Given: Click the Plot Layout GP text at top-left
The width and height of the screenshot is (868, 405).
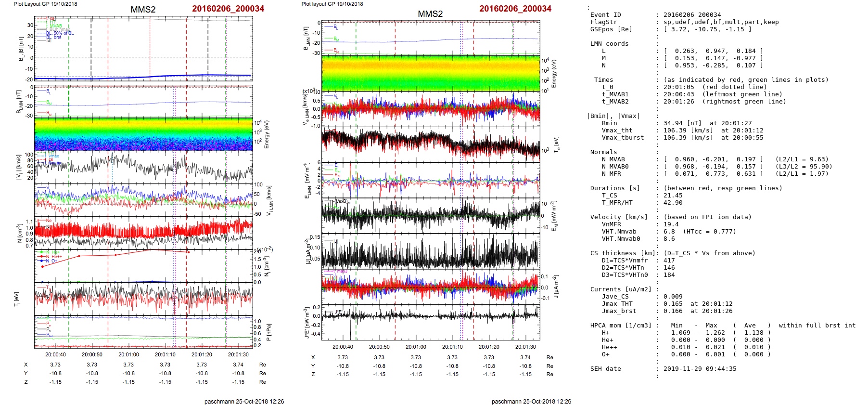Looking at the screenshot, I should point(45,4).
